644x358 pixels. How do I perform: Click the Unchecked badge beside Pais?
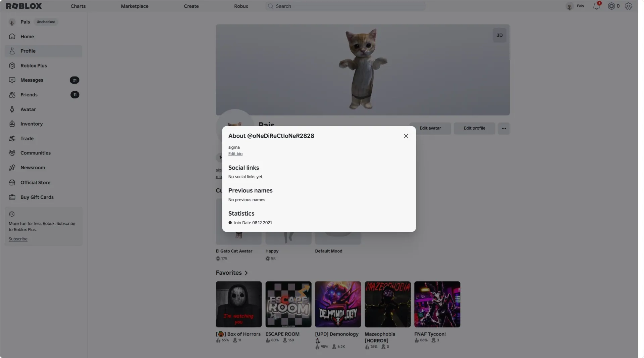point(46,22)
